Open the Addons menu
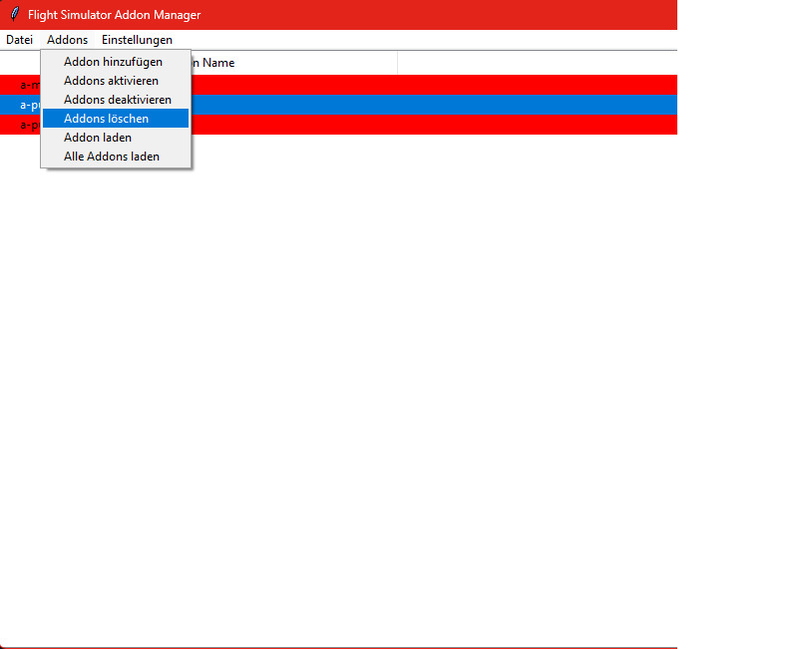Viewport: 800px width, 649px height. pos(66,40)
